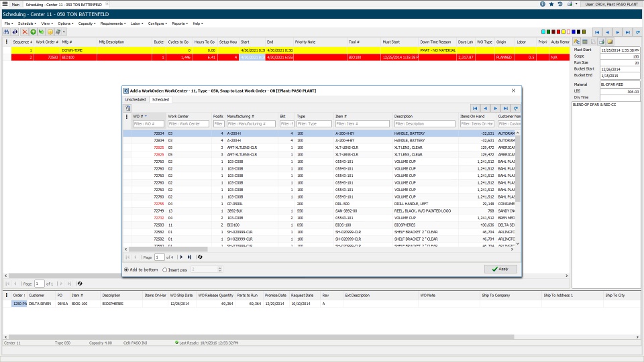Click the blue color swatch

point(574,32)
